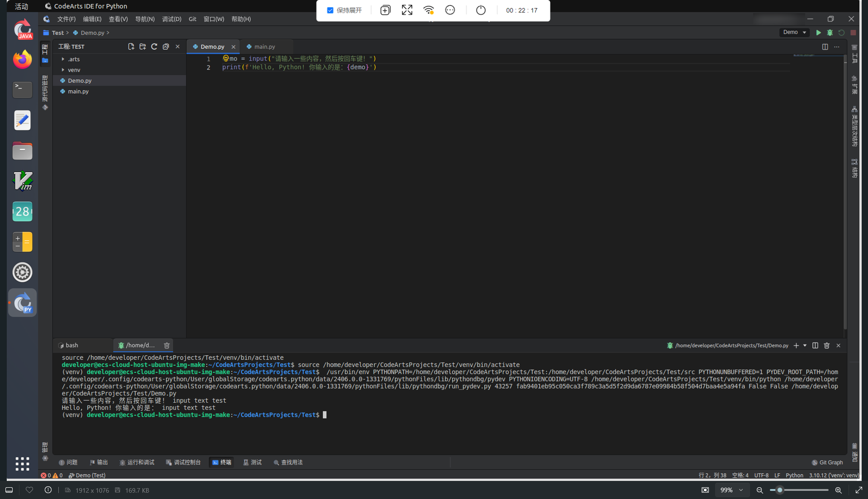This screenshot has height=499, width=868.
Task: Open Git Graph from the bottom bar
Action: pos(827,462)
